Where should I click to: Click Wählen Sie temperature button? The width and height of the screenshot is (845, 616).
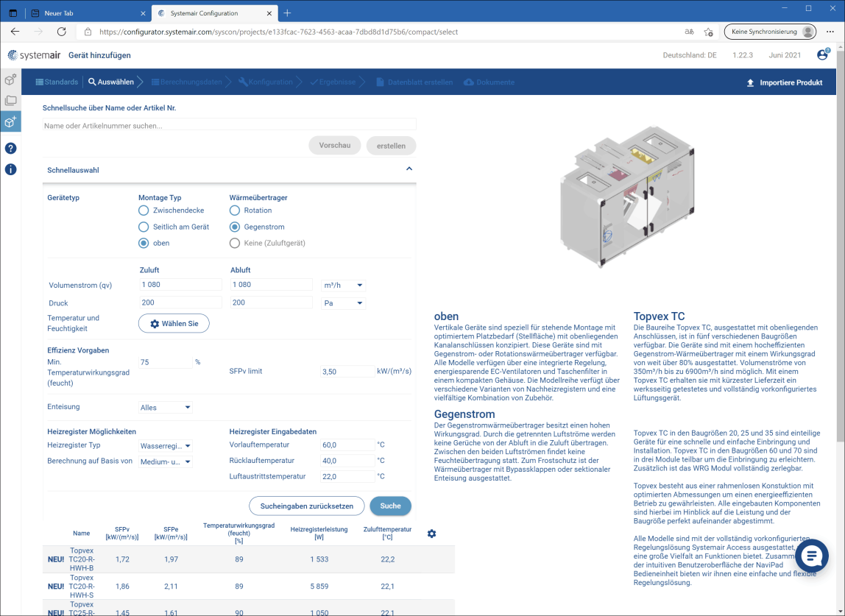pos(174,323)
